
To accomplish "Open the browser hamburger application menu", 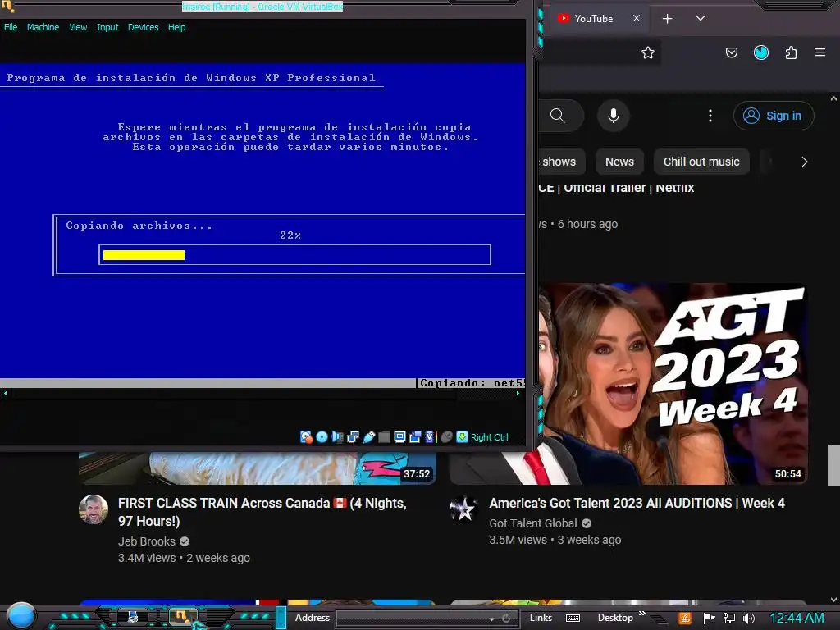I will click(820, 52).
